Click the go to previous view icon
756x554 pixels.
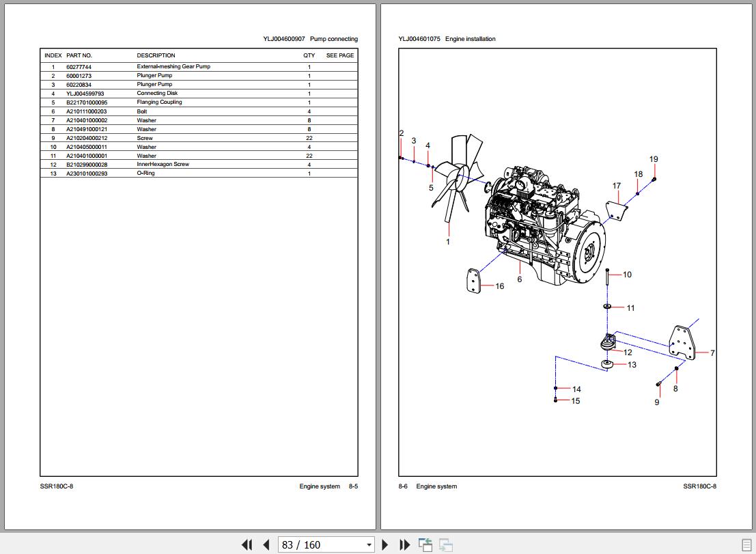[x=425, y=544]
